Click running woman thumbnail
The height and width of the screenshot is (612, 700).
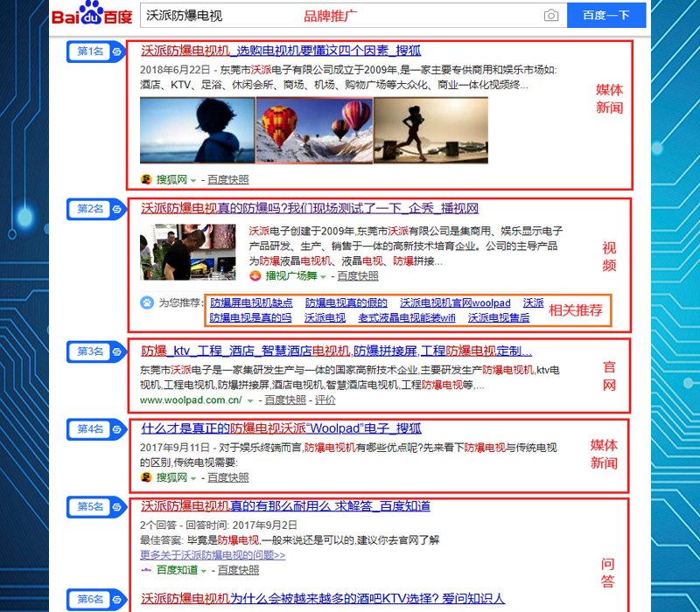pos(430,130)
